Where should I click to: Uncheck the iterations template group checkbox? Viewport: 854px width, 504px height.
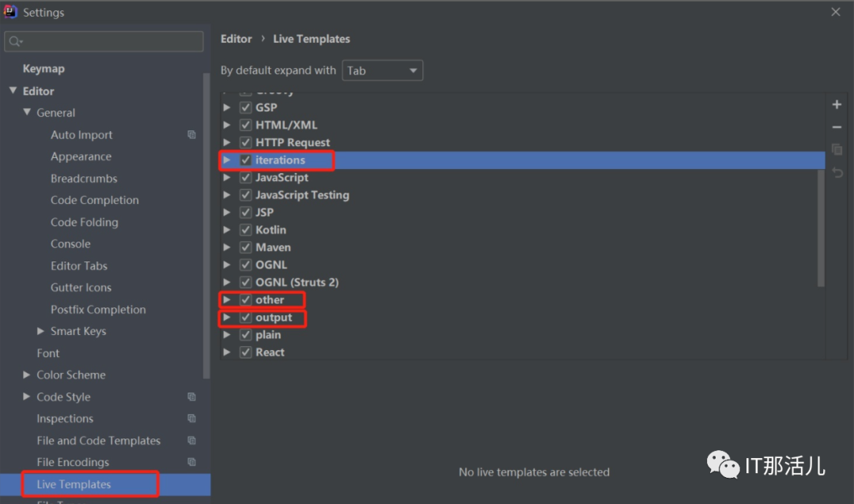246,160
